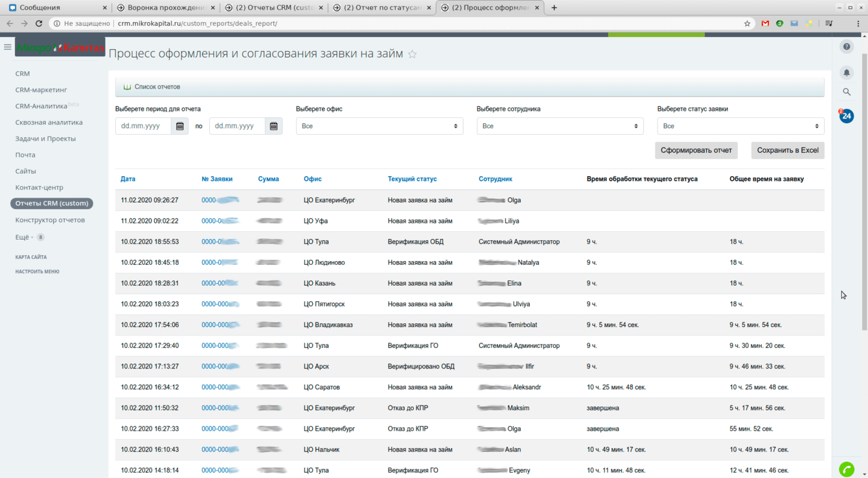
Task: Open Сайты in the sidebar
Action: click(x=26, y=171)
